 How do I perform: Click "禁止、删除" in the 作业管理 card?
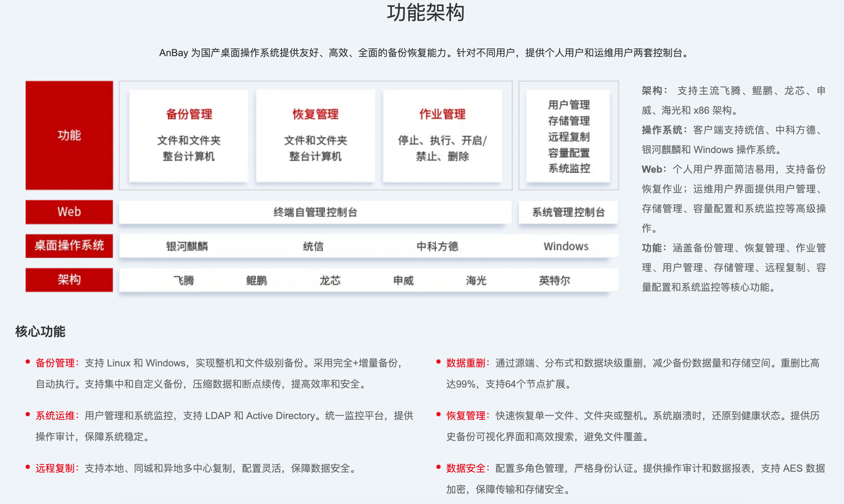click(x=442, y=156)
